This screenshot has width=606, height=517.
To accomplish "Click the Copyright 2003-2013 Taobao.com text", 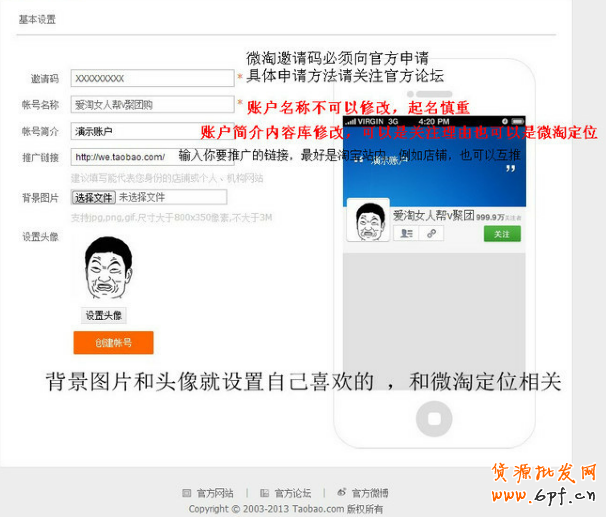I will (286, 509).
